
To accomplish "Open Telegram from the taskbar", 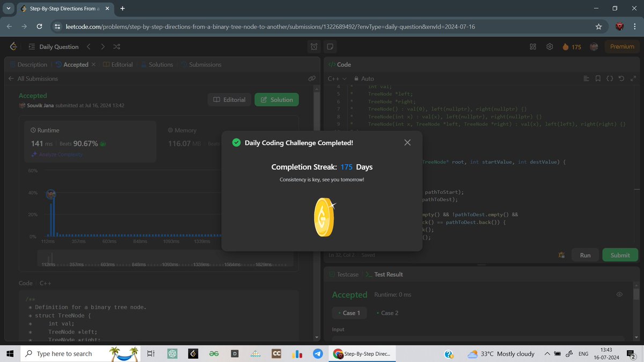I will (318, 354).
